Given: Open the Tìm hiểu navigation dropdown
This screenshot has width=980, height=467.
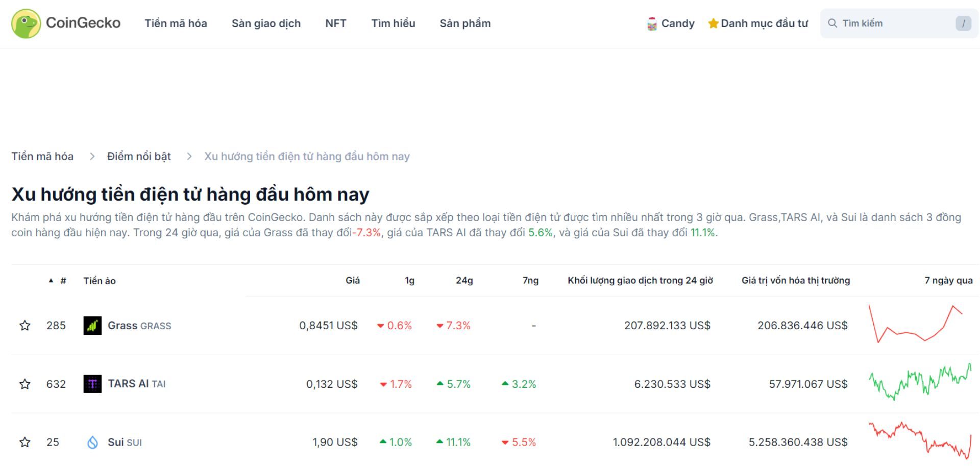Looking at the screenshot, I should click(x=393, y=23).
